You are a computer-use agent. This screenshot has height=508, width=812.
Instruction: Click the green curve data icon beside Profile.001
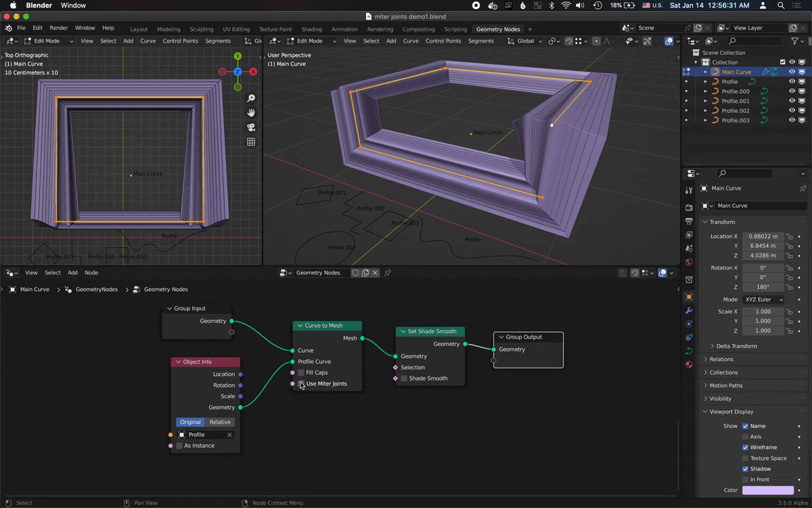764,101
